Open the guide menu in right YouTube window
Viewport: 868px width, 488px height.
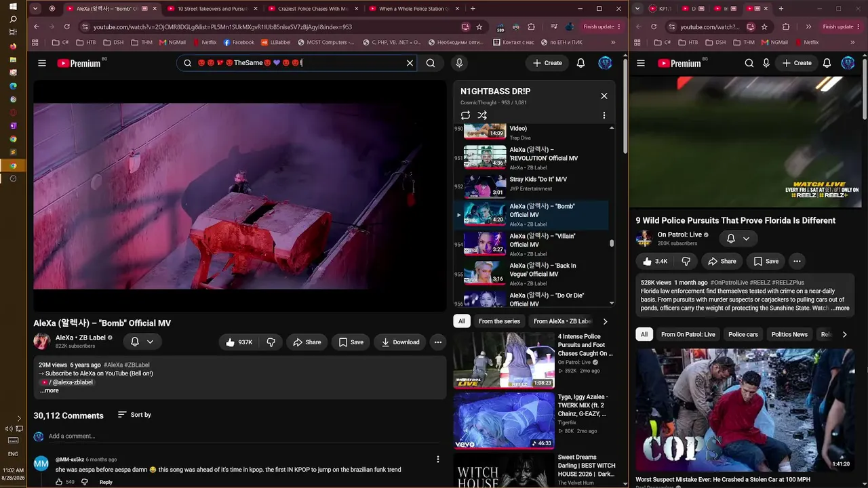point(641,63)
